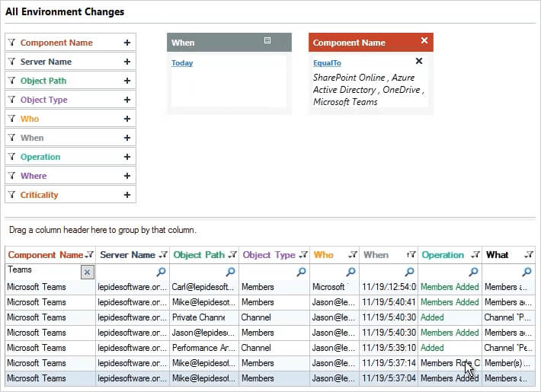Image resolution: width=541 pixels, height=392 pixels.
Task: Add a Where filter with plus
Action: (x=127, y=176)
